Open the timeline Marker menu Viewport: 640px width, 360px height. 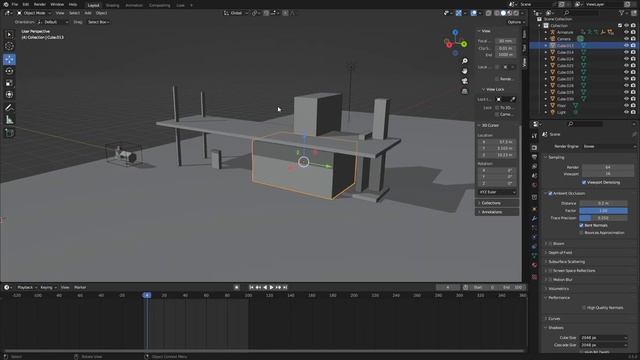coord(80,287)
